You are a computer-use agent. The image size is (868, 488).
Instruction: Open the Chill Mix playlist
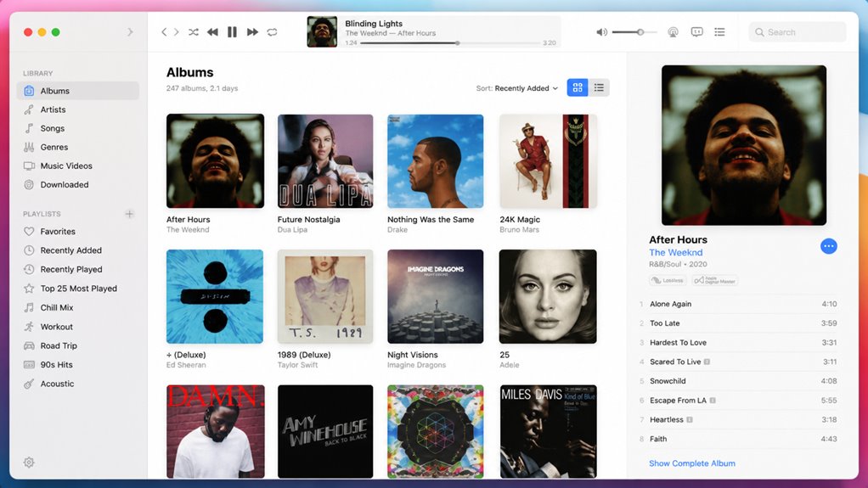click(78, 307)
